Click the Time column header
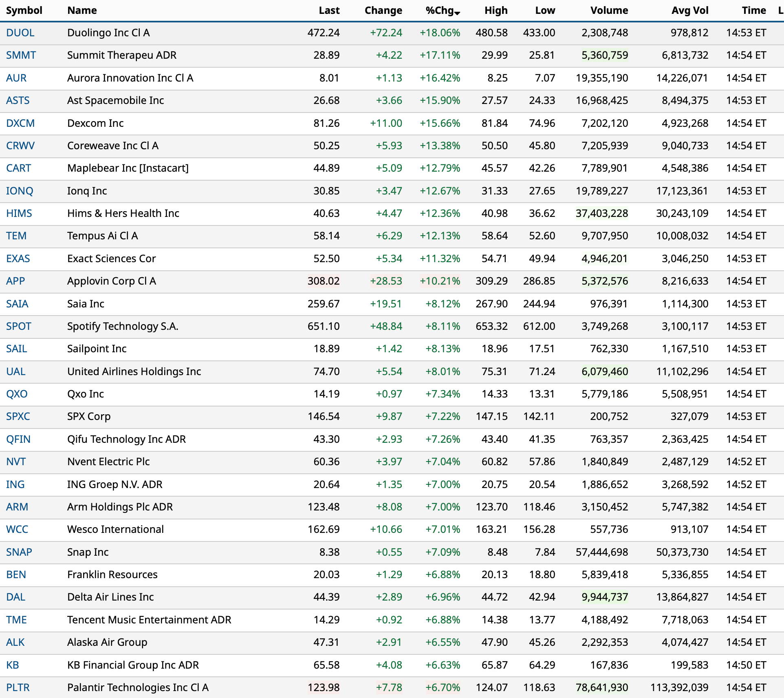Screen dimensions: 784x698 click(753, 10)
